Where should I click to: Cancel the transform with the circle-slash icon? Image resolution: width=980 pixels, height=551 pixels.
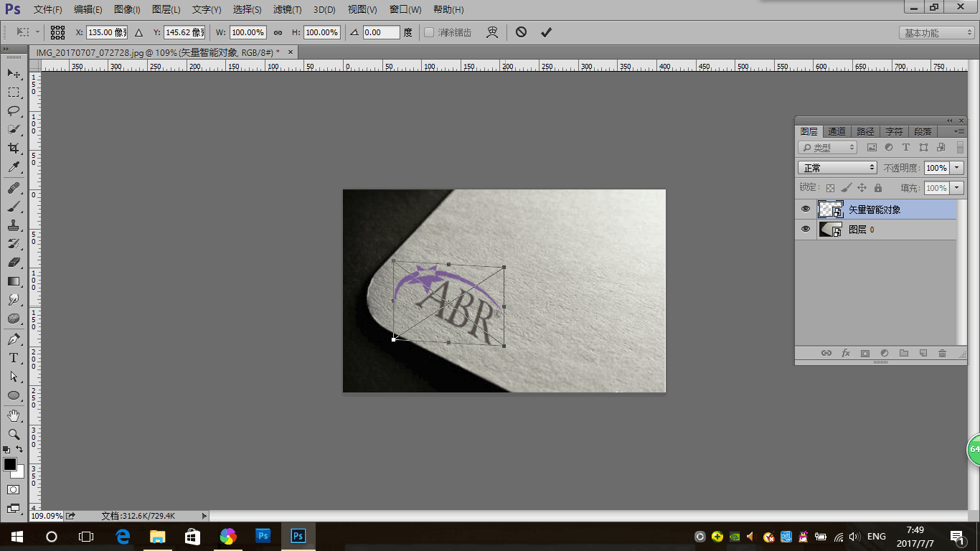point(522,32)
